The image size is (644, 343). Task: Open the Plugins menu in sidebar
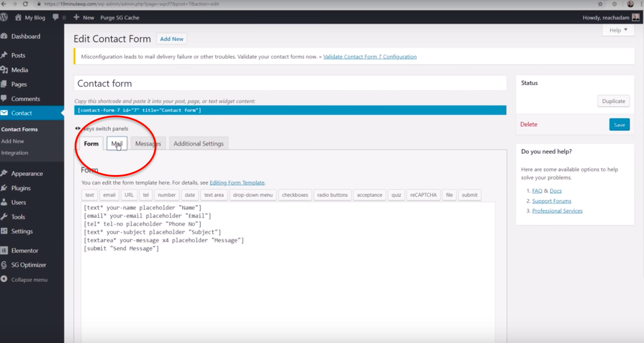21,188
